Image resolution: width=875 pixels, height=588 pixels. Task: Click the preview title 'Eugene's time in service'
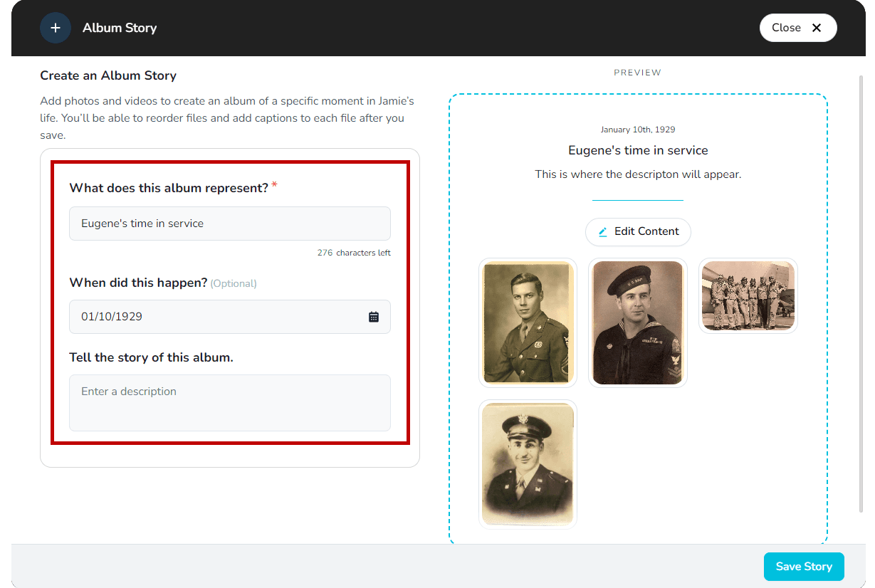638,150
